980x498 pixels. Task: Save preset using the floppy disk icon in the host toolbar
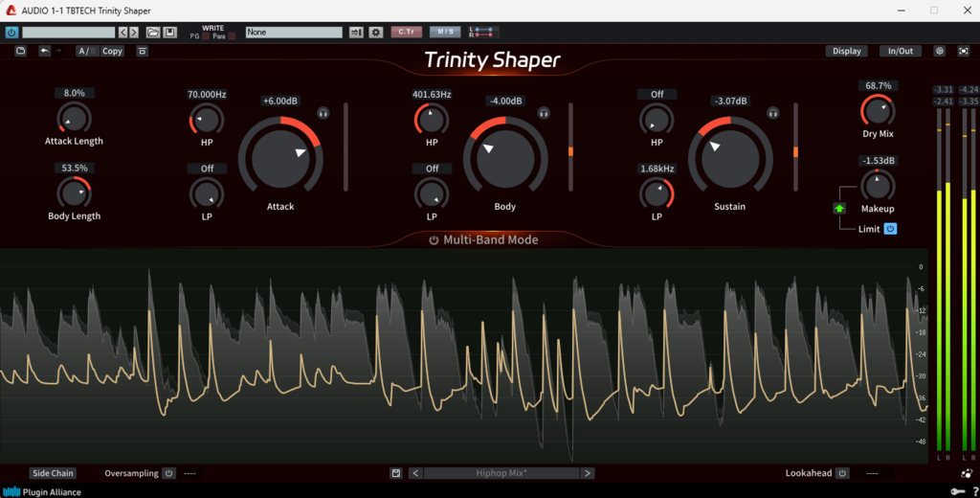click(x=170, y=32)
